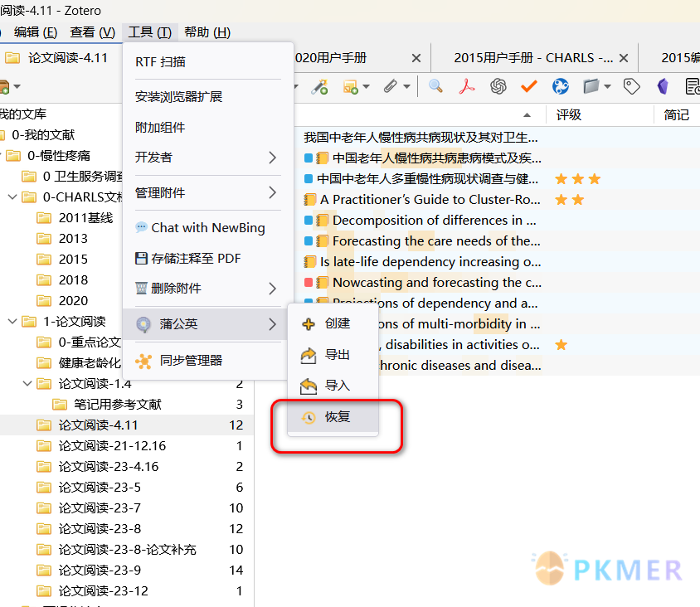
Task: Select the 2013 folder
Action: point(73,239)
